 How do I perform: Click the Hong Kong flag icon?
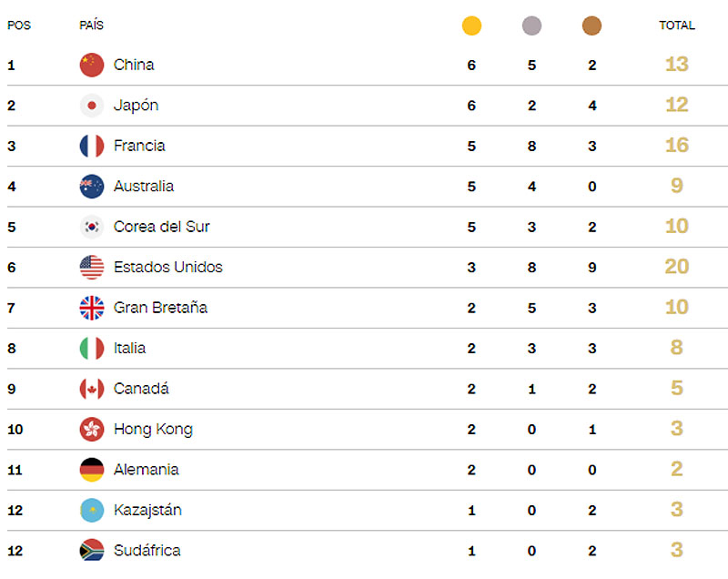click(x=92, y=430)
